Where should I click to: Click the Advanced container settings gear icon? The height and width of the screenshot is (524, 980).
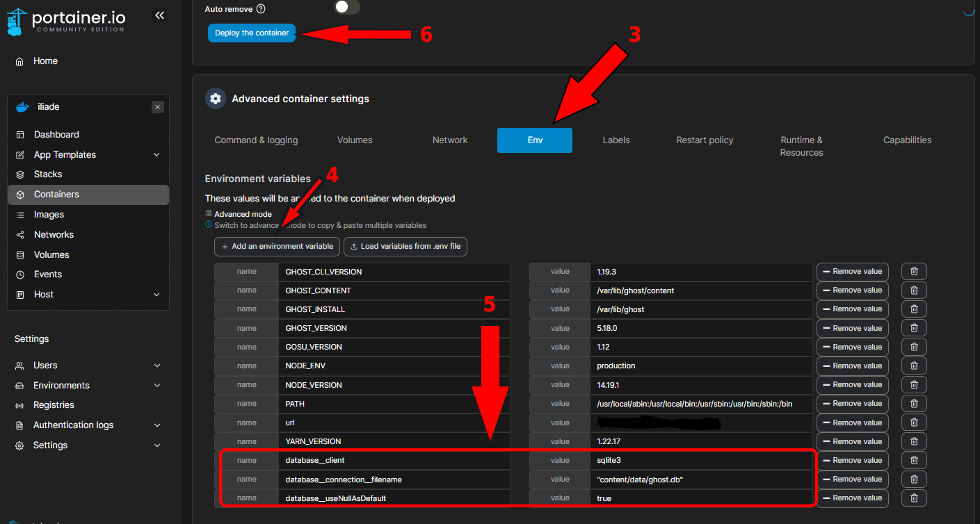tap(216, 99)
